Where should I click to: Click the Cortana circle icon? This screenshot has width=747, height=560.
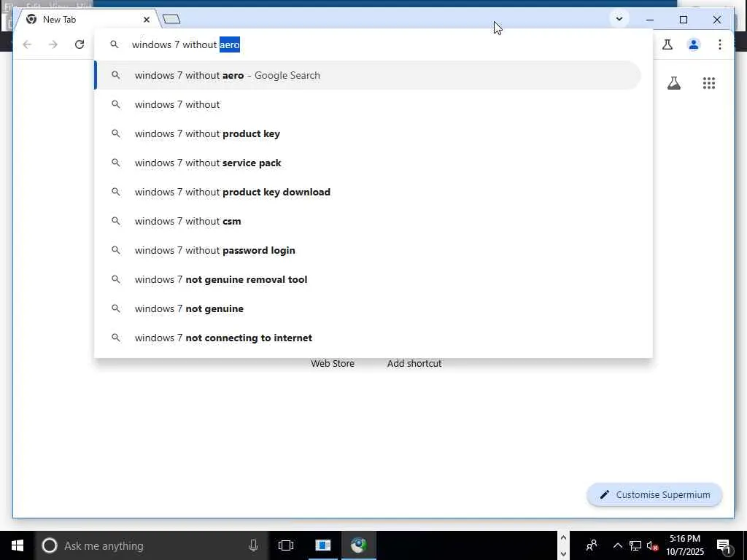pyautogui.click(x=50, y=545)
